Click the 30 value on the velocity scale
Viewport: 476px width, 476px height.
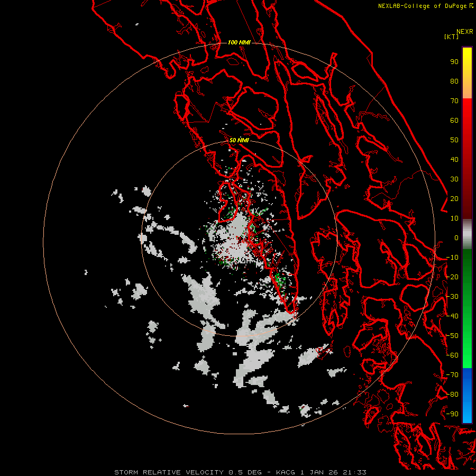(454, 179)
